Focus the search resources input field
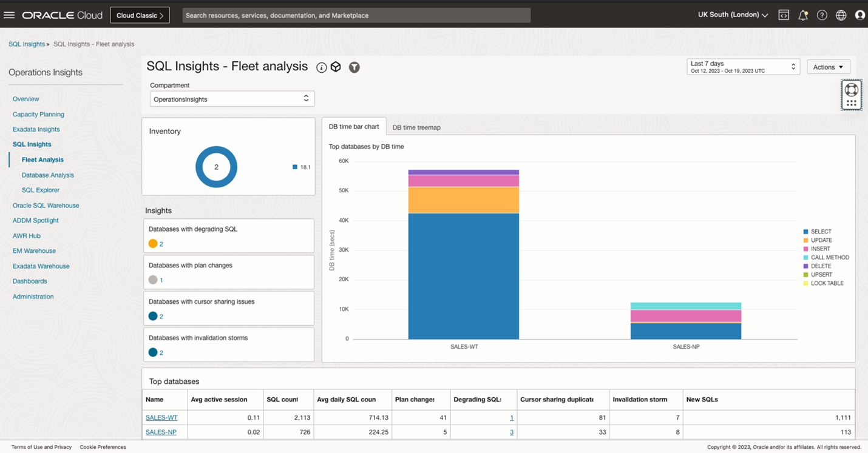 (x=356, y=15)
